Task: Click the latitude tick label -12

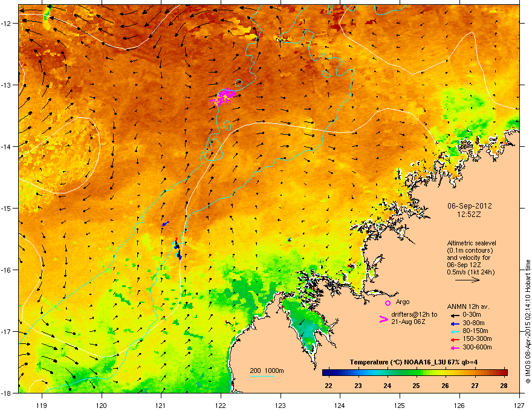Action: click(x=6, y=23)
